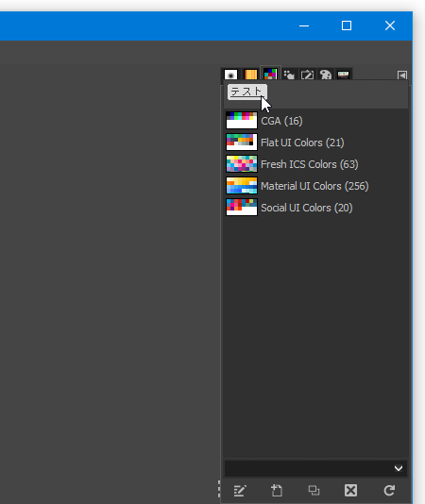Viewport: 425px width, 504px height.
Task: Click the Edit Palette icon
Action: pos(240,491)
